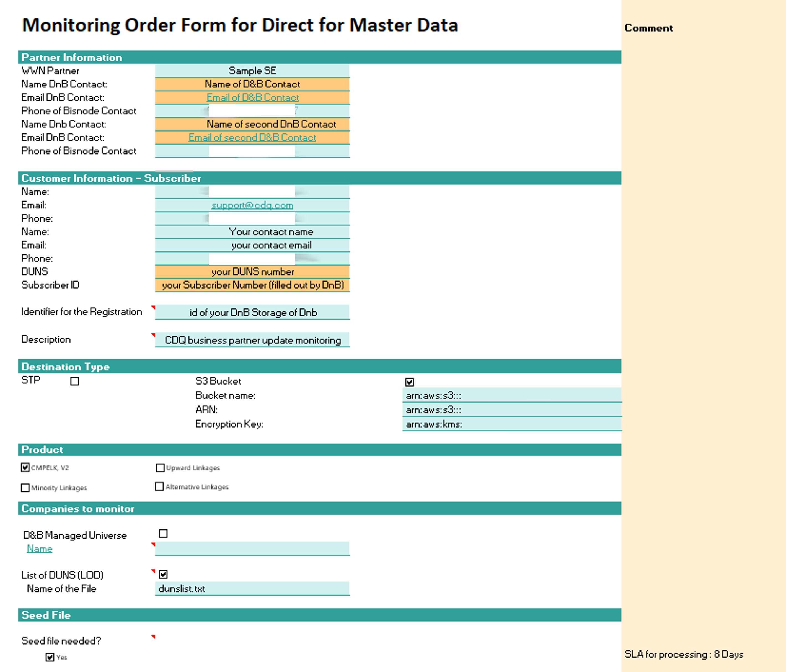Click the Seed File section header
This screenshot has height=672, width=786.
point(319,615)
